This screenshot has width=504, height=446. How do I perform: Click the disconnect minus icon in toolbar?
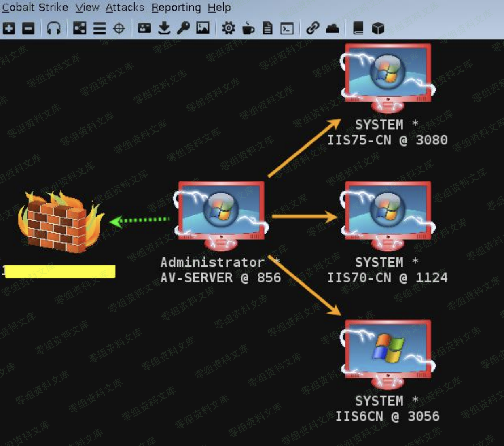tap(28, 28)
